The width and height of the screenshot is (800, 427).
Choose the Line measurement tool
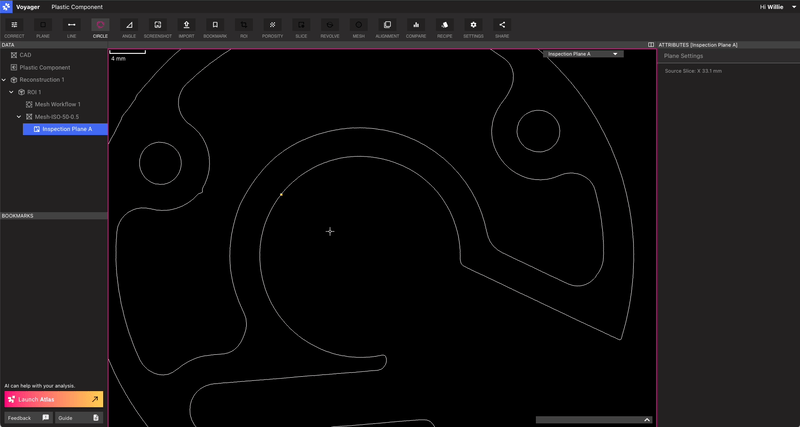click(71, 29)
